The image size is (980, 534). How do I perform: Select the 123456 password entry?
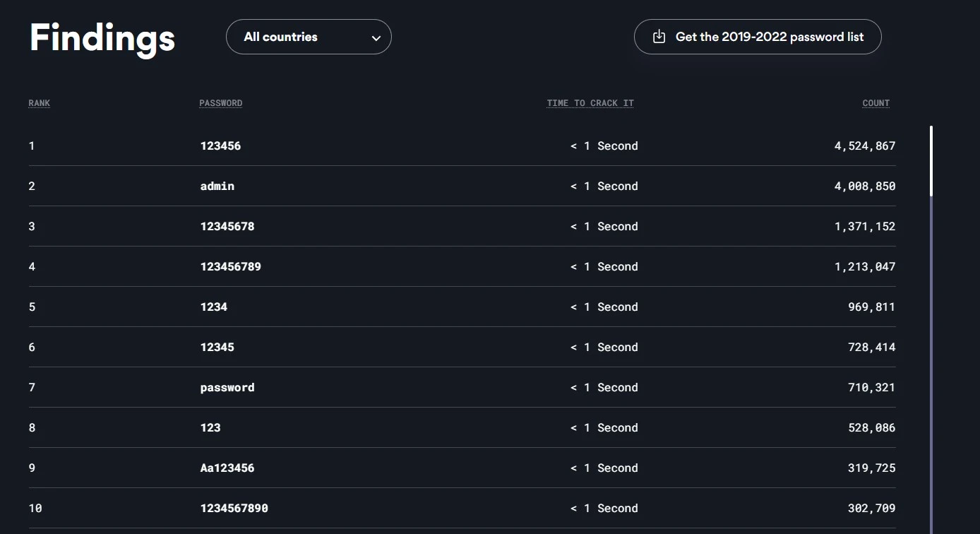point(220,146)
